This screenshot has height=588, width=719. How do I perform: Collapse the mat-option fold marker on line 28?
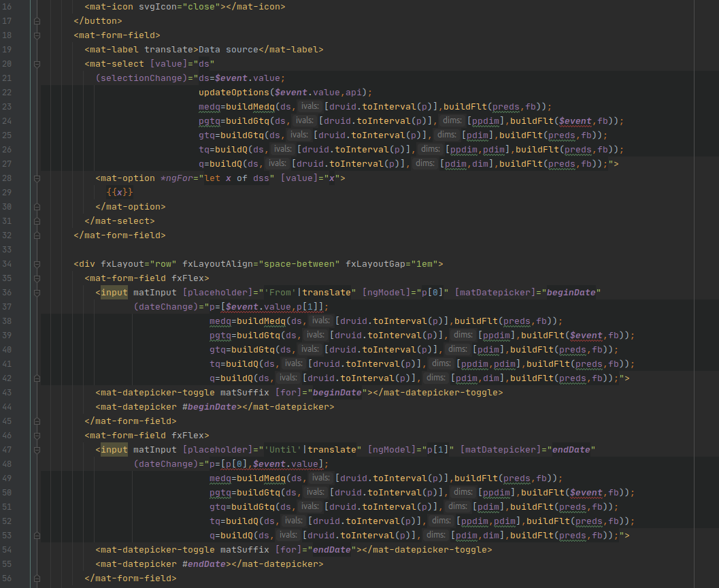[x=37, y=178]
